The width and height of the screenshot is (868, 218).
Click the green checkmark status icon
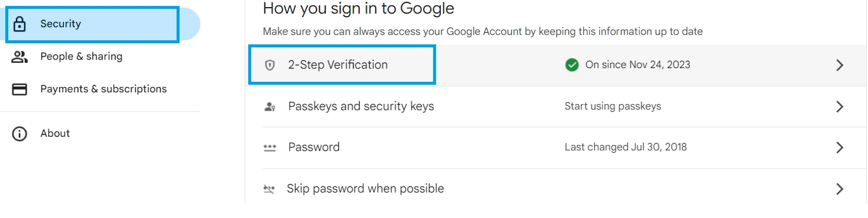click(572, 65)
